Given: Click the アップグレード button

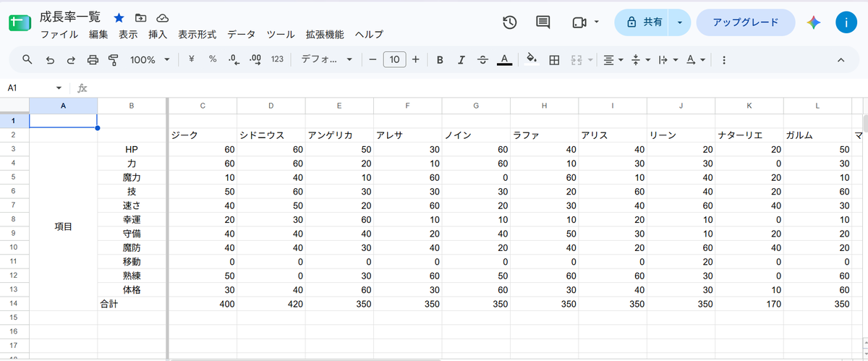Looking at the screenshot, I should pos(746,22).
